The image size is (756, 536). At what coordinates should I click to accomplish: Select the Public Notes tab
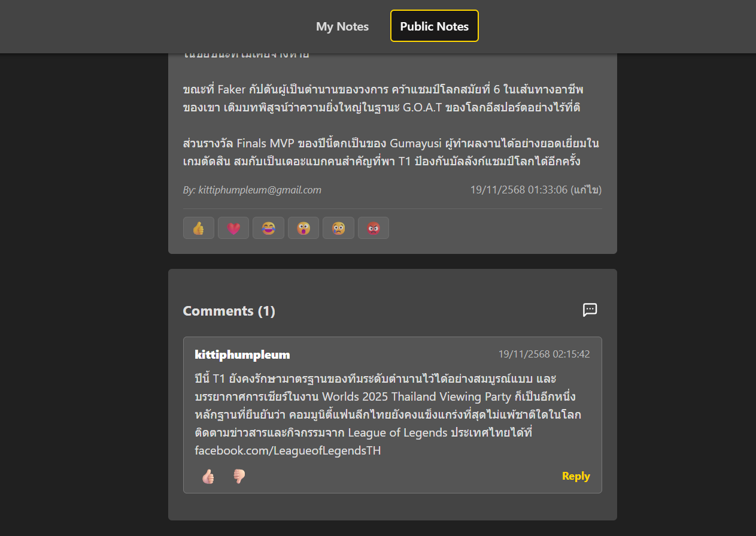click(435, 26)
